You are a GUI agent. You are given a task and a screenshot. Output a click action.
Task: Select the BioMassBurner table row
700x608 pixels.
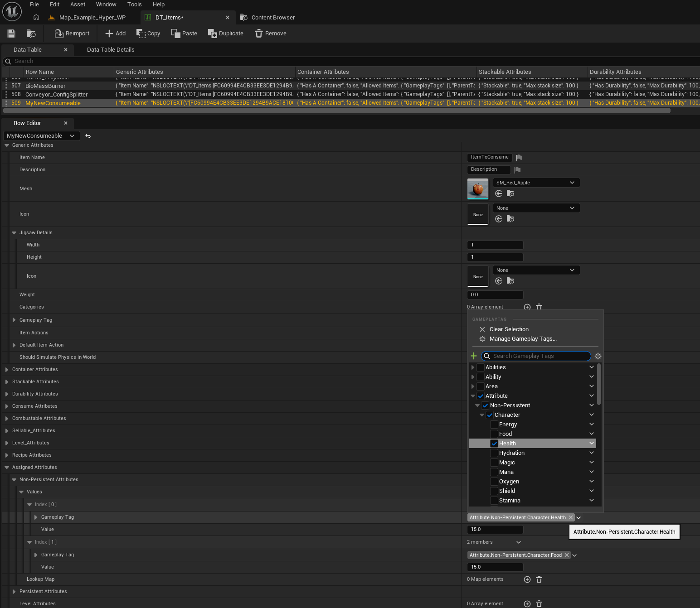pyautogui.click(x=351, y=86)
